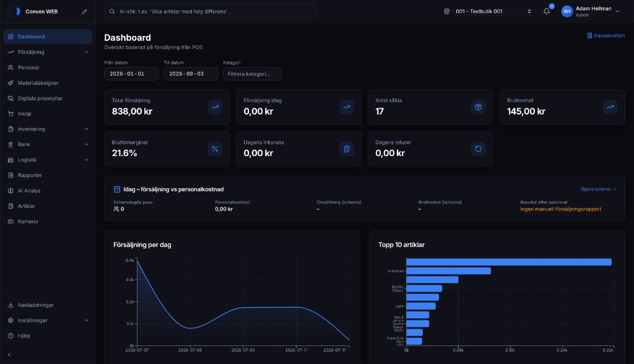Expand the Inventering submenu chevron
The width and height of the screenshot is (634, 364).
pyautogui.click(x=87, y=129)
